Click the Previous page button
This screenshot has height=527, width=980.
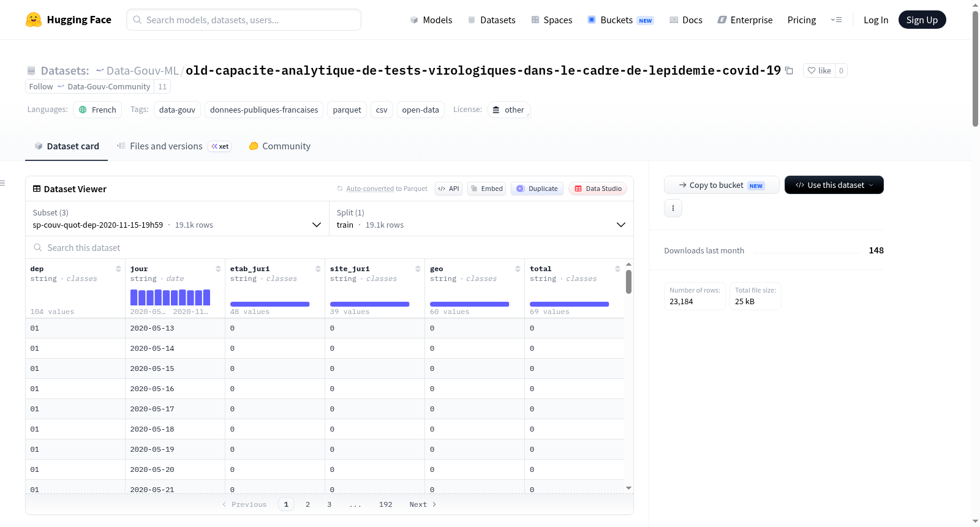pyautogui.click(x=244, y=504)
